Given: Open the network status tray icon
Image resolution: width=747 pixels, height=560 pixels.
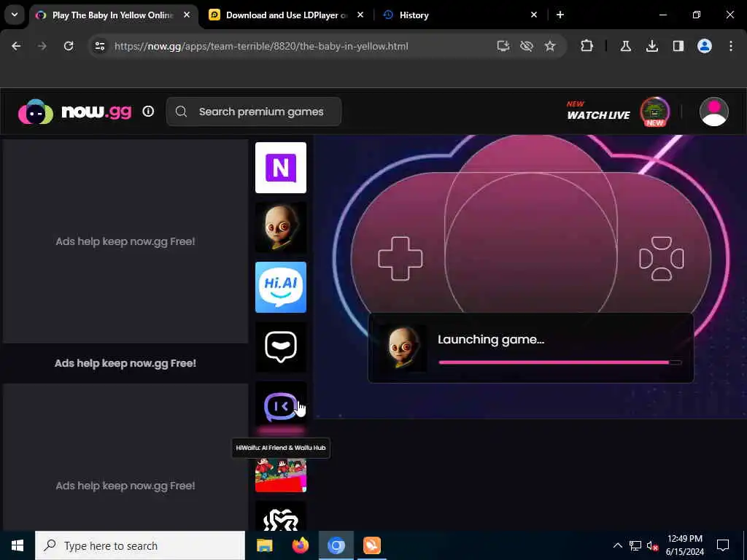Looking at the screenshot, I should [x=635, y=545].
